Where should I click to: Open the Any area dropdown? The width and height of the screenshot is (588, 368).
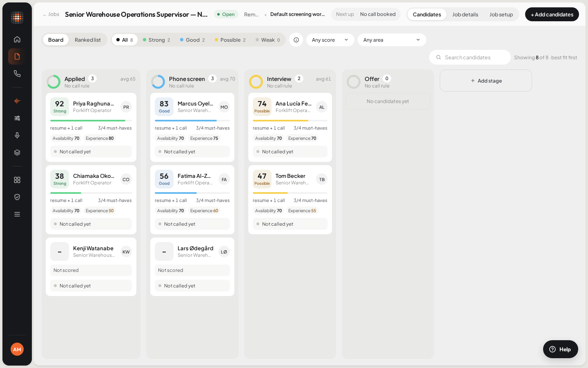pyautogui.click(x=392, y=40)
